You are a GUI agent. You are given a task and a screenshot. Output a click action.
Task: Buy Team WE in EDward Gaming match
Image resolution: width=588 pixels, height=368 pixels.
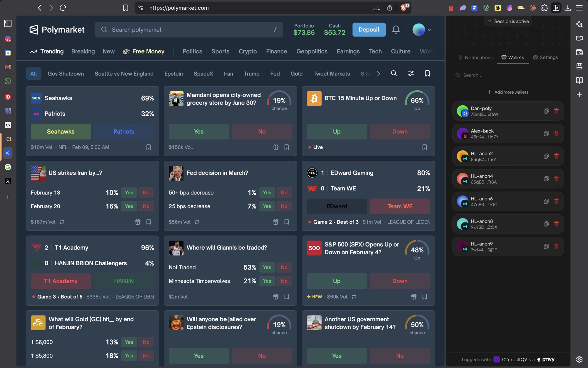click(400, 206)
